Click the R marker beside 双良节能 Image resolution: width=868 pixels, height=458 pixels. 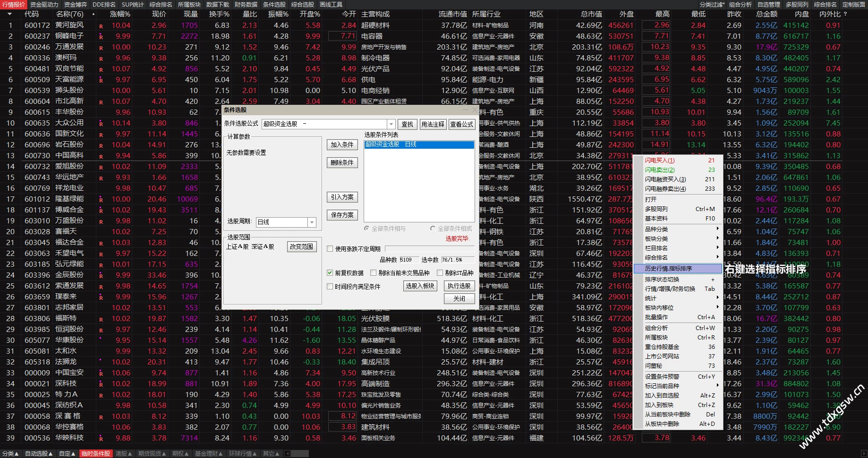101,69
